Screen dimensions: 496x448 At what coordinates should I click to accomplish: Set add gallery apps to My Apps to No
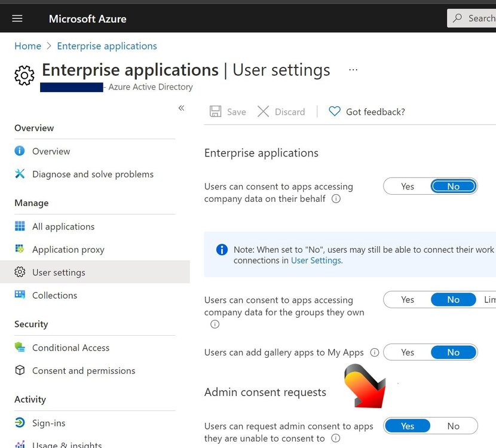pos(454,352)
